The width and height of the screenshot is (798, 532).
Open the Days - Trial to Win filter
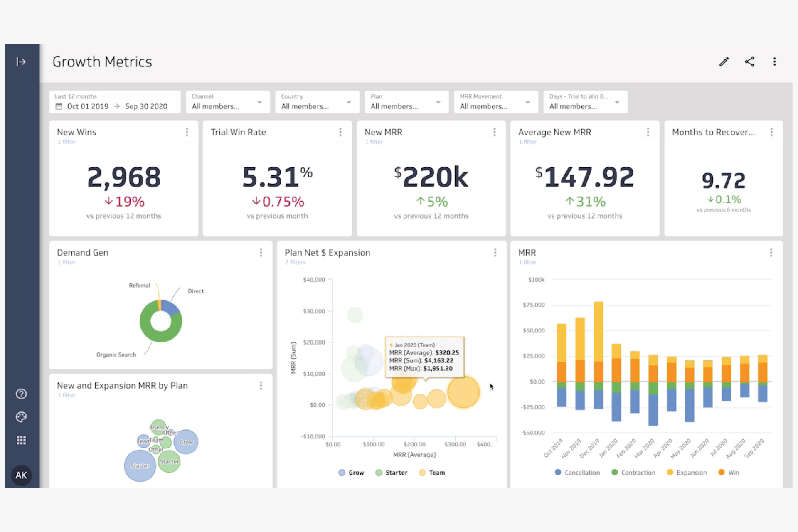585,102
